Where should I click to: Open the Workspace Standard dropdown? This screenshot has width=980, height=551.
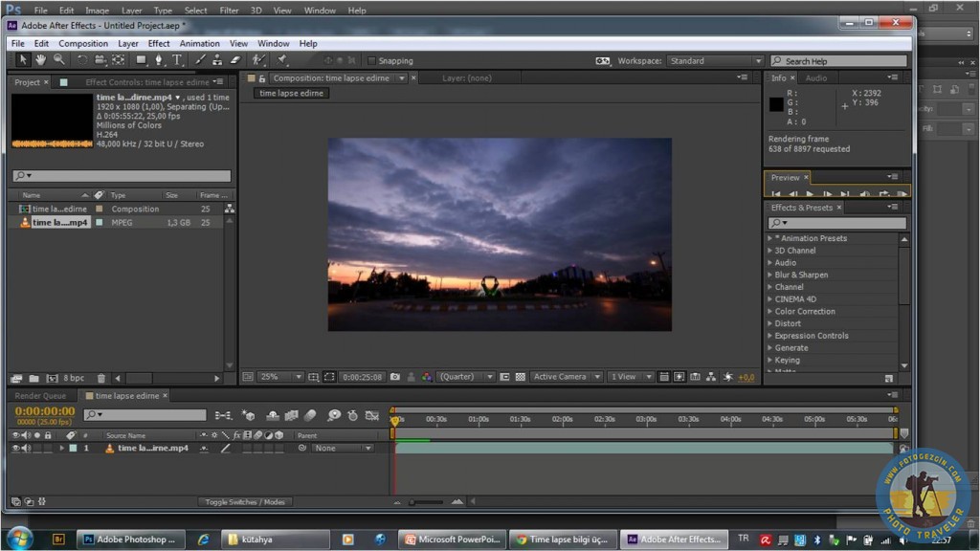(x=714, y=60)
